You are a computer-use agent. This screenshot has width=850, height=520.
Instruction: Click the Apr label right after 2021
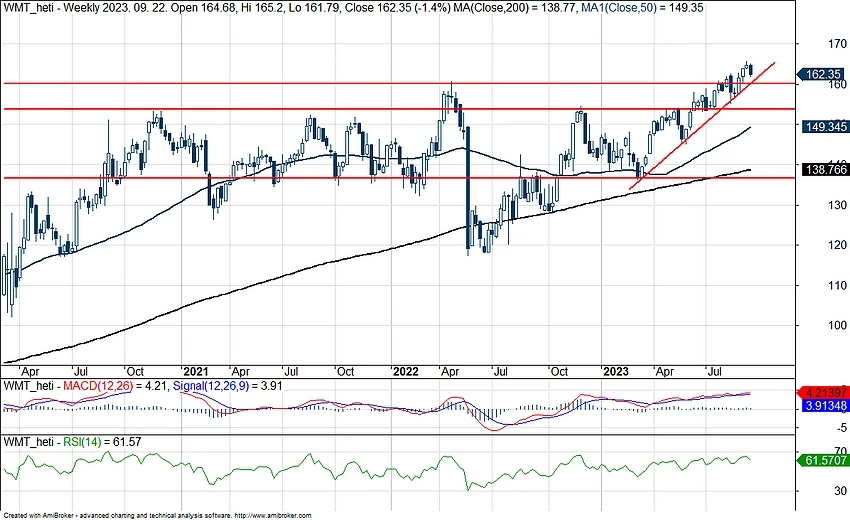point(240,371)
